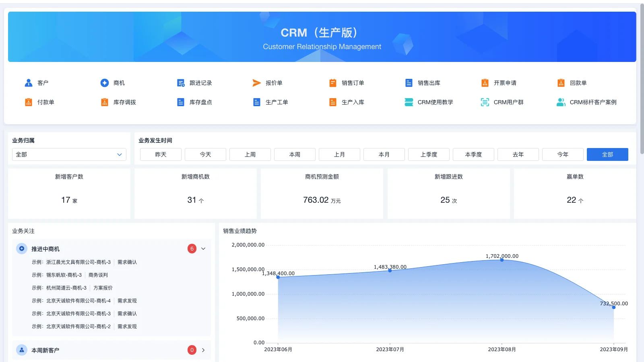The height and width of the screenshot is (362, 644).
Task: Click the 生产工单 production order icon
Action: pyautogui.click(x=270, y=102)
